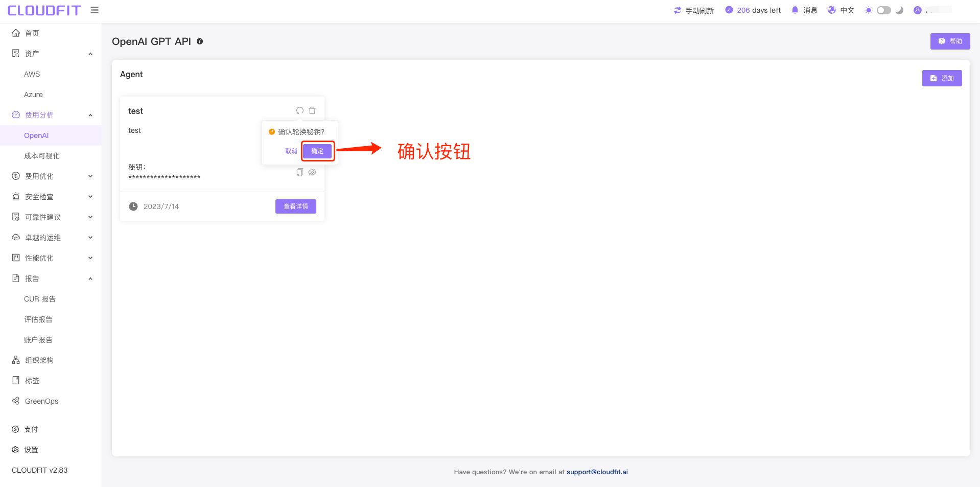This screenshot has height=487, width=980.
Task: Click the CLOUDFIT logo
Action: click(44, 10)
